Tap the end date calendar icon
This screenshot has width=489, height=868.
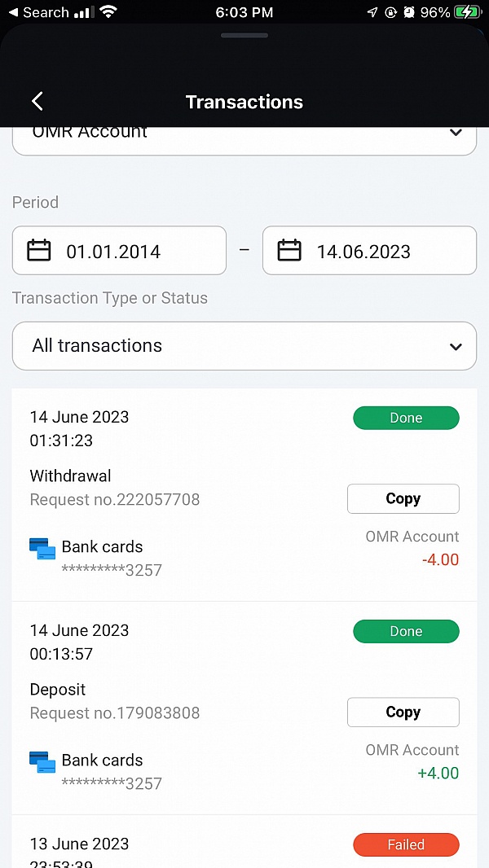pos(289,250)
